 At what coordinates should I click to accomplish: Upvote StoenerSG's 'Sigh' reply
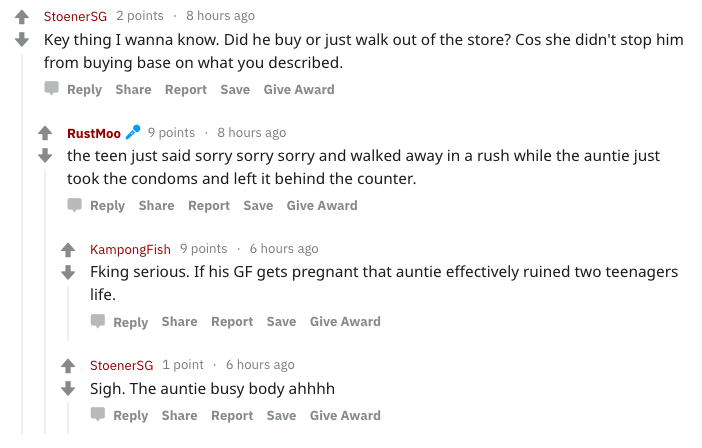click(68, 365)
